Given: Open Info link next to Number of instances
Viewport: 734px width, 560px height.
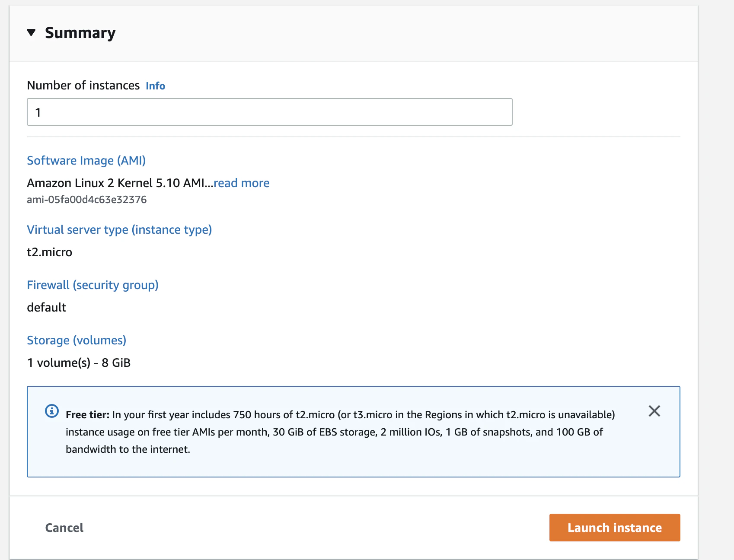Looking at the screenshot, I should point(155,86).
